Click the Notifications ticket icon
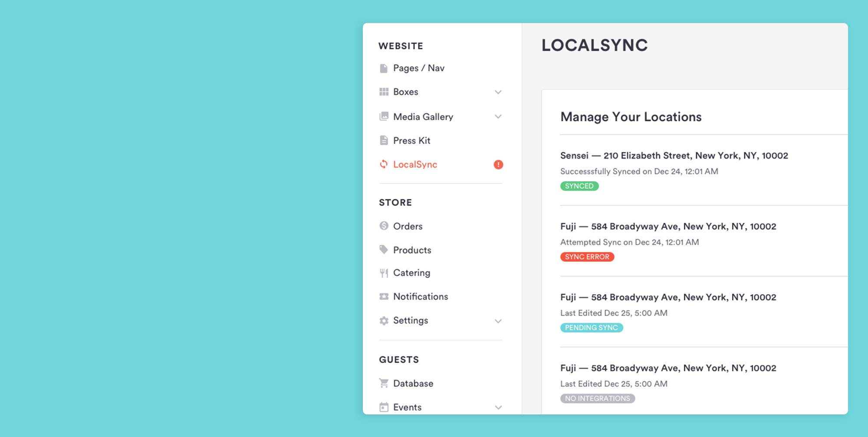868x437 pixels. [x=384, y=296]
